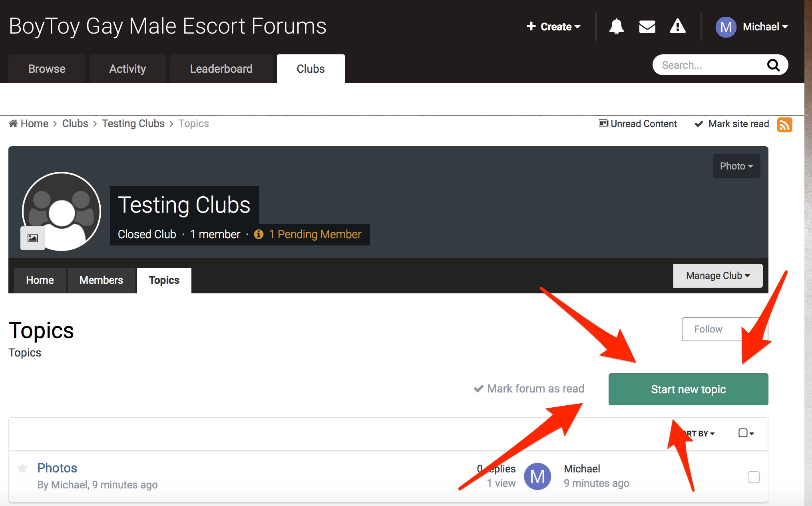Open the notifications bell icon

pyautogui.click(x=616, y=27)
